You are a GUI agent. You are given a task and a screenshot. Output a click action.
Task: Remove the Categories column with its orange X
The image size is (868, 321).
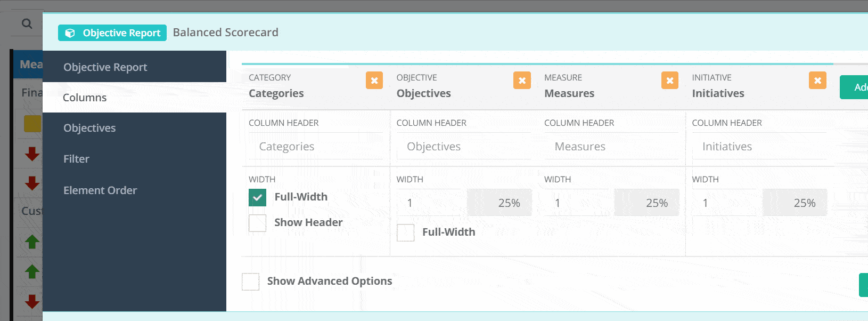(374, 80)
